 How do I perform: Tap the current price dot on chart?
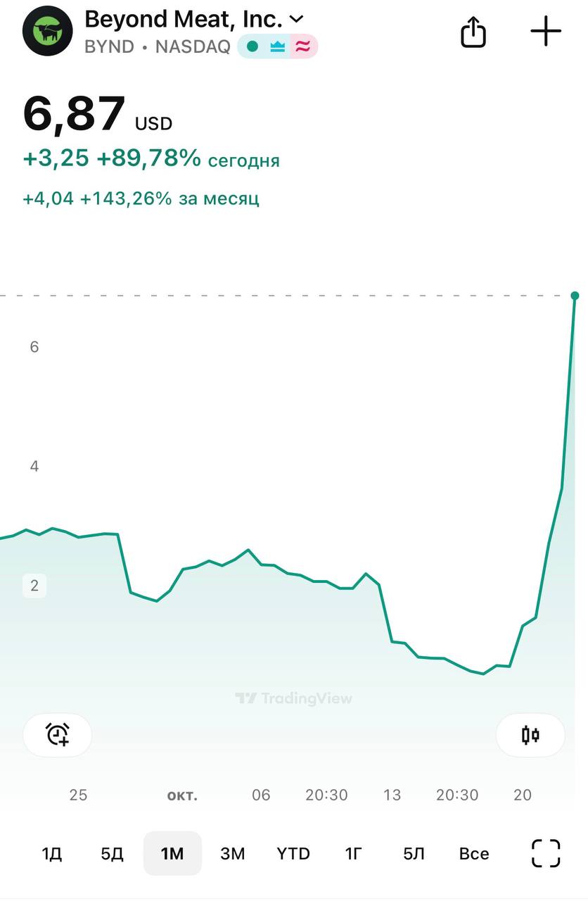(x=575, y=296)
